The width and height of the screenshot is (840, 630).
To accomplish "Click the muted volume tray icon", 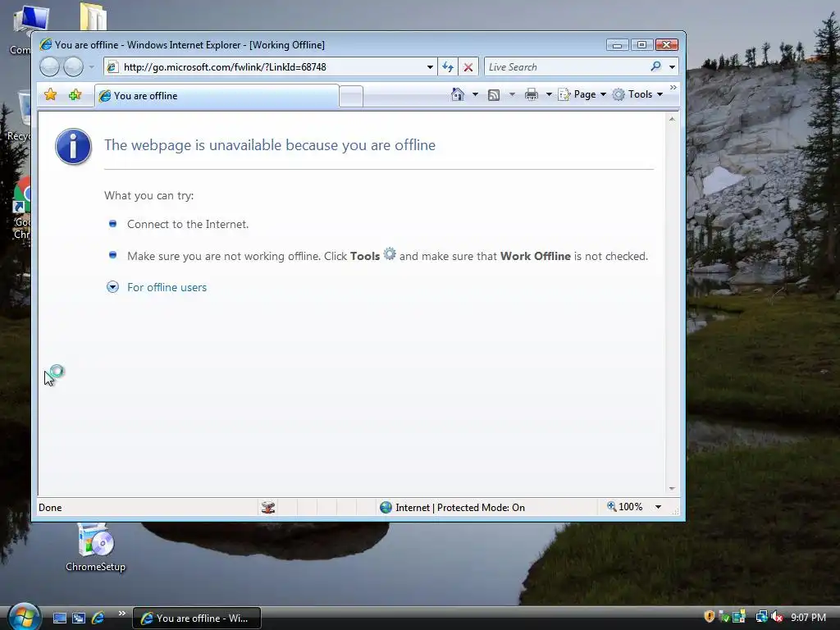I will (778, 617).
